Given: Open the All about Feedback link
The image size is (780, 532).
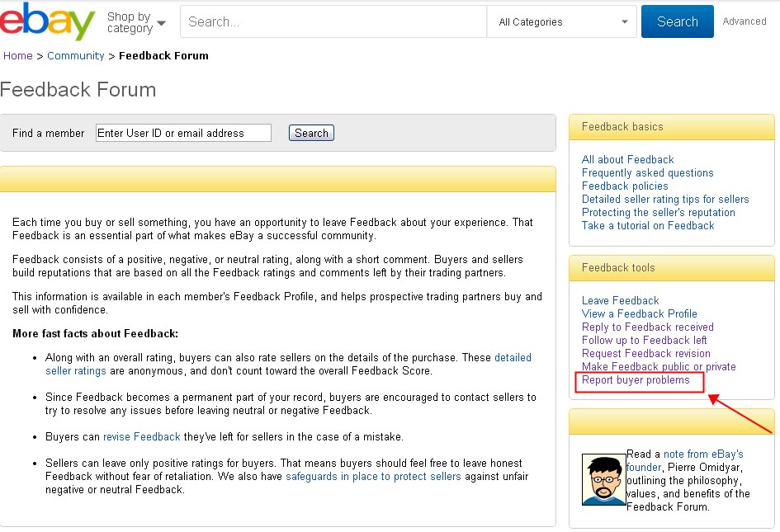Looking at the screenshot, I should click(x=627, y=160).
